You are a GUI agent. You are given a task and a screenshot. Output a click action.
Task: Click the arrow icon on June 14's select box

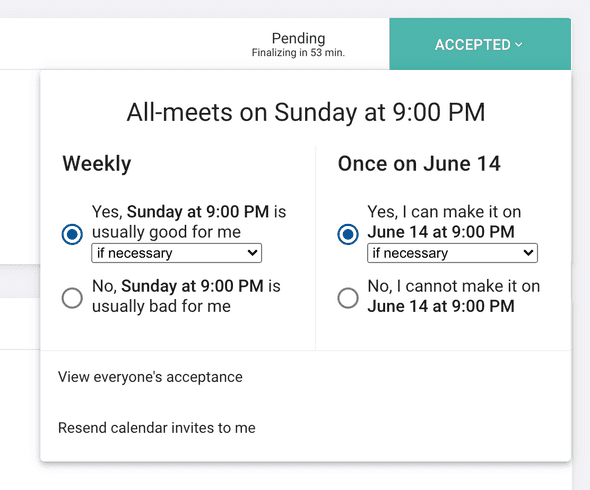(528, 253)
